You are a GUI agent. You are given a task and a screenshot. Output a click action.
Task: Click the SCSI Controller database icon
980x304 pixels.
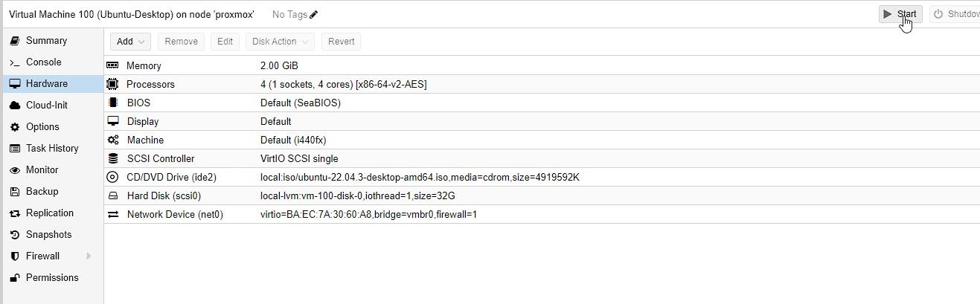coord(113,158)
